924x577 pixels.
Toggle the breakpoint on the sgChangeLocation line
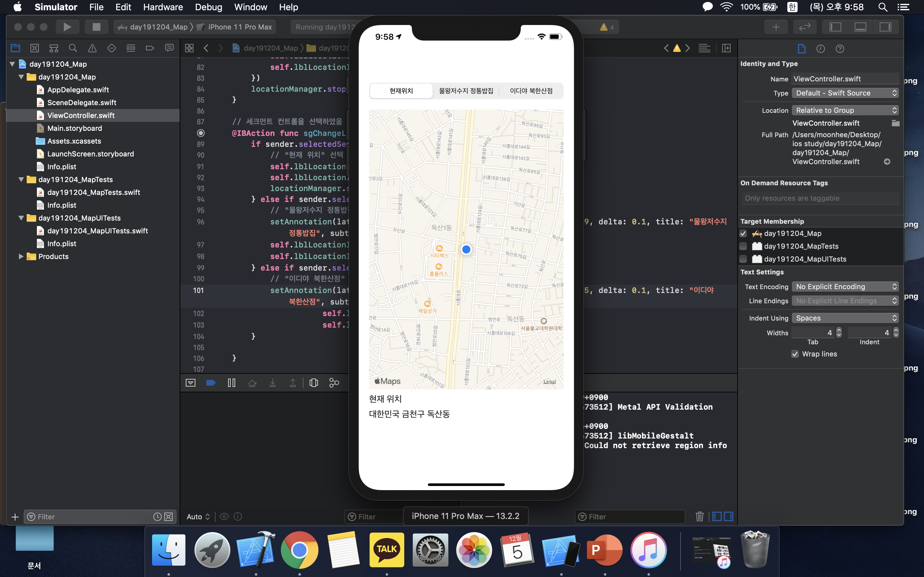(201, 133)
